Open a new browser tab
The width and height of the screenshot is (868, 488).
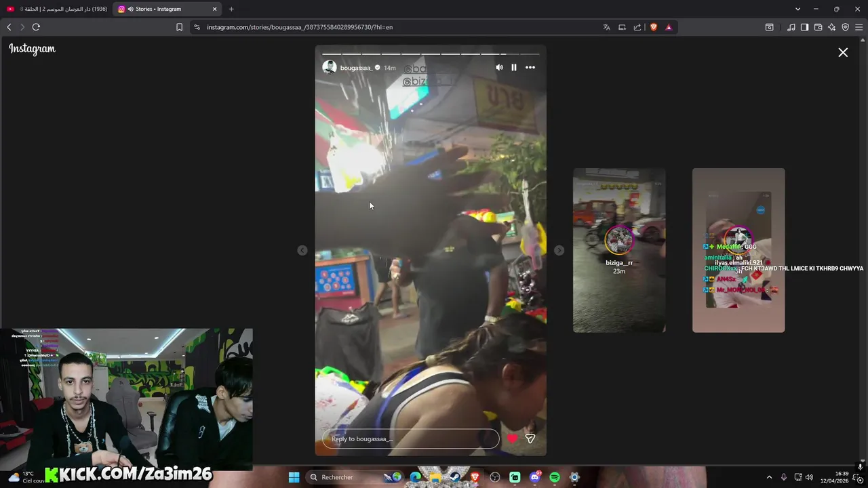point(231,9)
